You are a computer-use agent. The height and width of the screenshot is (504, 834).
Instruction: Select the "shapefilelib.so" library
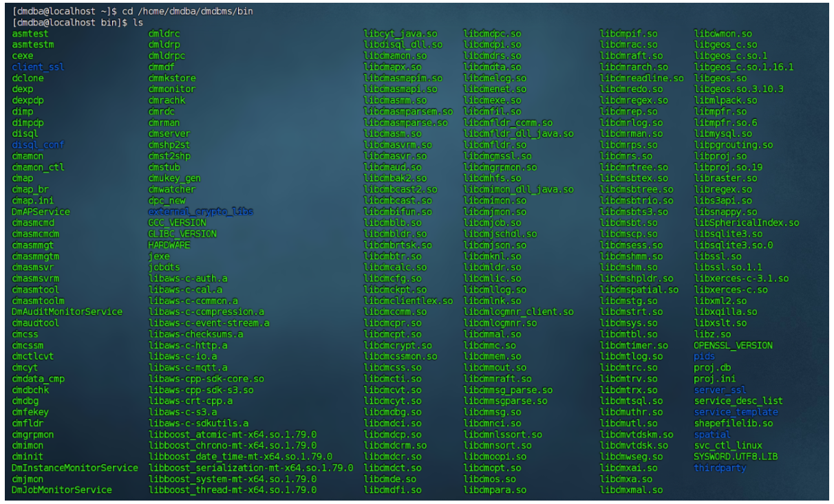coord(734,423)
